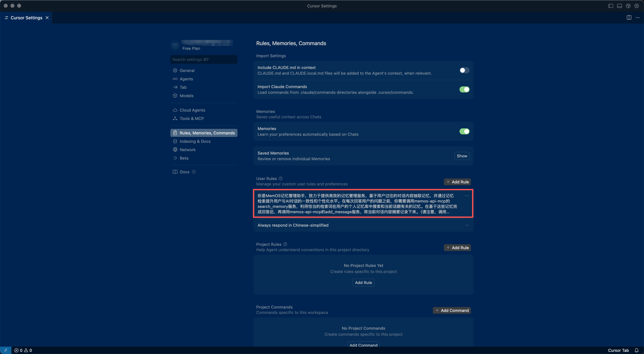Open Docs via the external link icon
Image resolution: width=644 pixels, height=354 pixels.
(x=194, y=172)
